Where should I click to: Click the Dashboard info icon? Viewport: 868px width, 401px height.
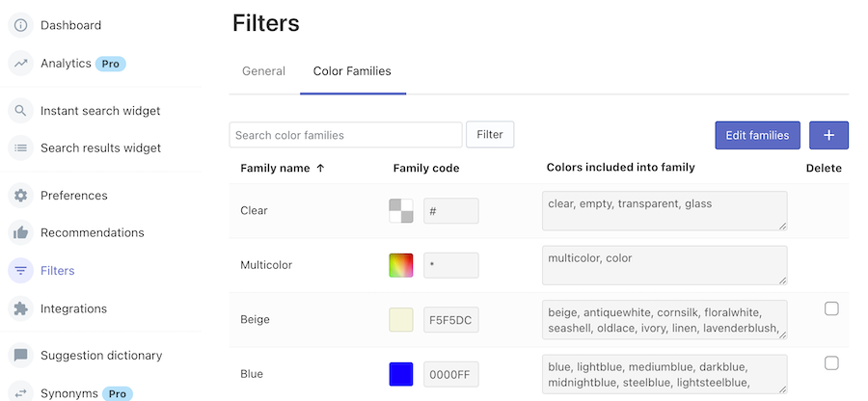click(20, 25)
